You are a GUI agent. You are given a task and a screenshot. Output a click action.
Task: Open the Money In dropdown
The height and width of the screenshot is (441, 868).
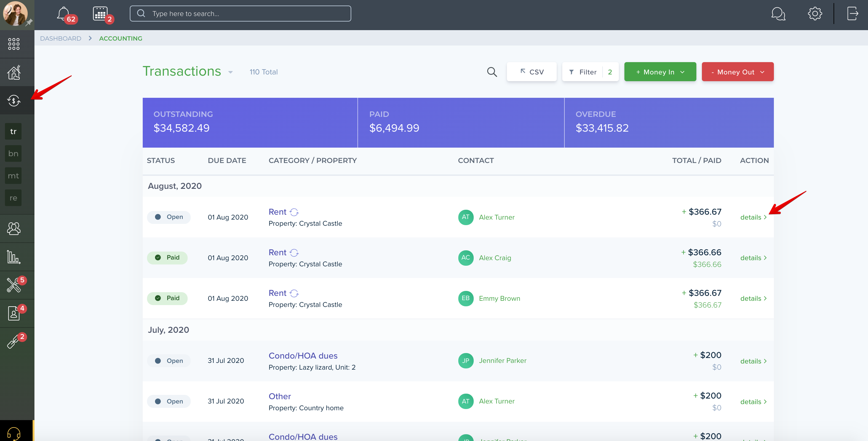click(x=660, y=72)
